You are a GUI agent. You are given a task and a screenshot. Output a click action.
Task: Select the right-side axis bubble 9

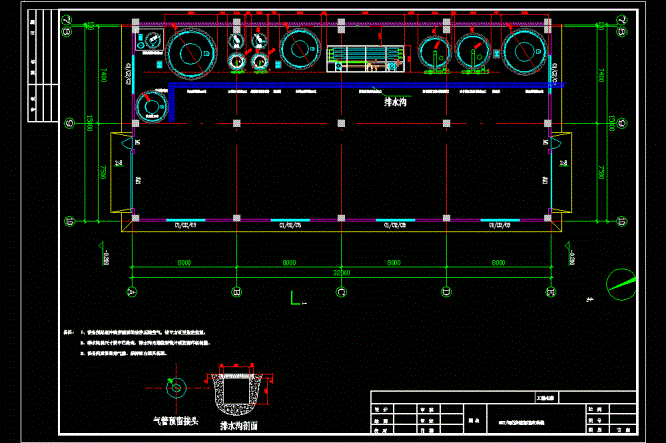622,124
